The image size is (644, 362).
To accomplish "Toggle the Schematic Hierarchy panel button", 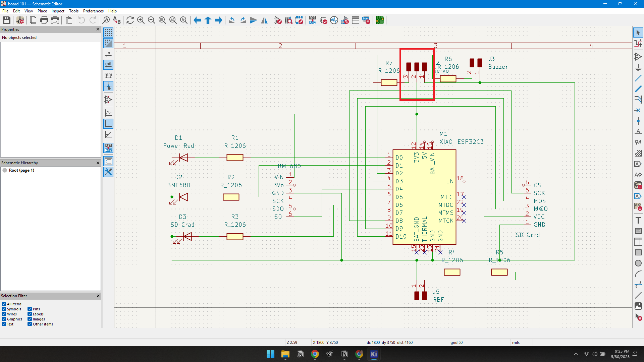I will [x=108, y=161].
